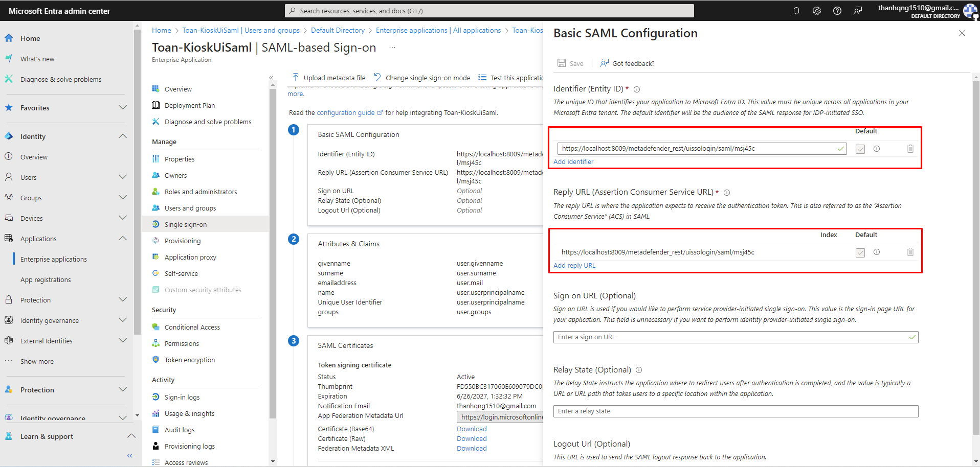Viewport: 980px width, 467px height.
Task: Open the settings gear in top bar
Action: (x=817, y=11)
